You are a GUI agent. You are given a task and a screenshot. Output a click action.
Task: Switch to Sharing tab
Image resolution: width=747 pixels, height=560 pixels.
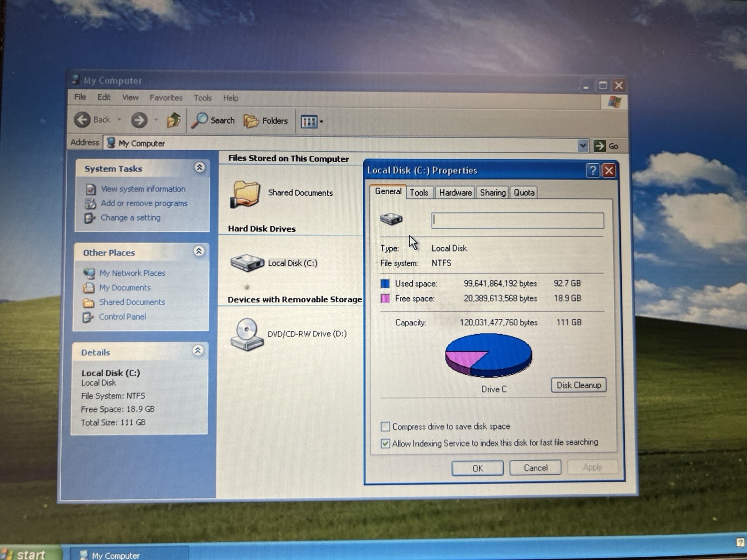pos(493,192)
